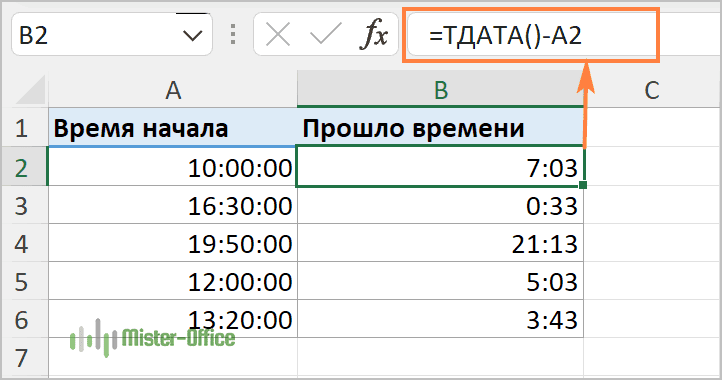Select cell showing 5:03
722x380 pixels.
[x=440, y=281]
